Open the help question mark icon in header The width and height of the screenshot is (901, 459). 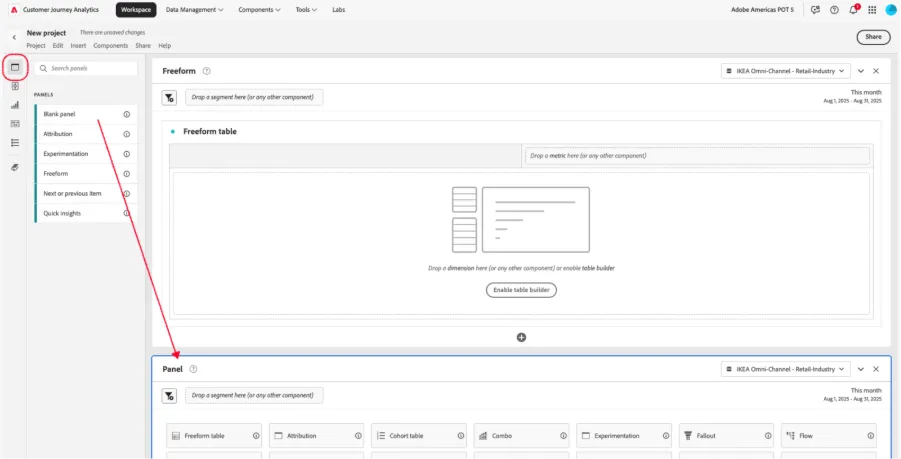point(834,10)
